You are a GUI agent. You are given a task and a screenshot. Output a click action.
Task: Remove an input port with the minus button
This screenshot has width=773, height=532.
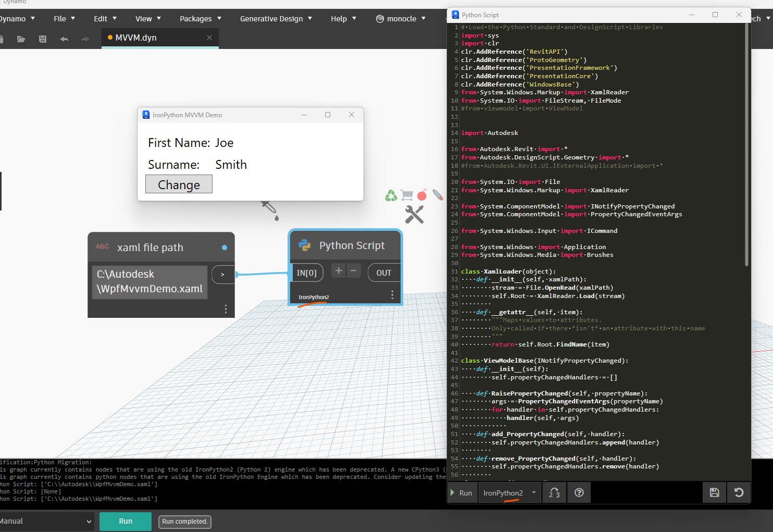353,270
